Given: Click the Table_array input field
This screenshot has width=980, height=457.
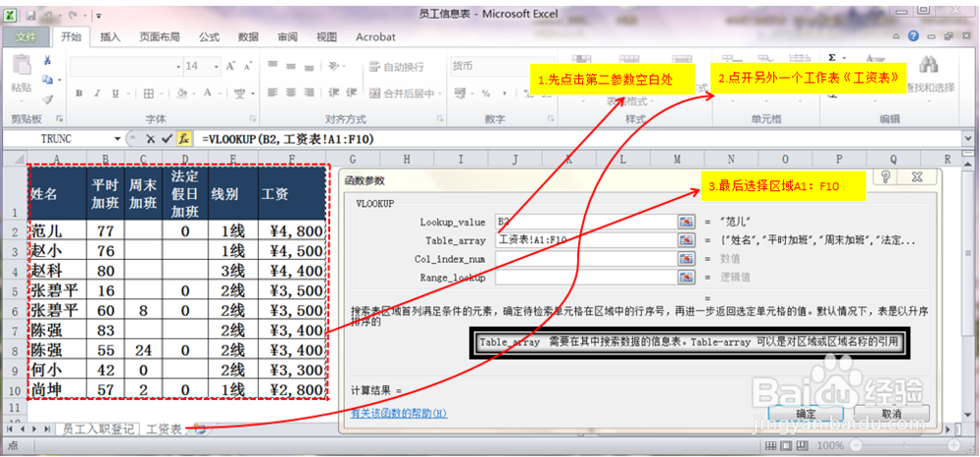Looking at the screenshot, I should click(x=586, y=240).
